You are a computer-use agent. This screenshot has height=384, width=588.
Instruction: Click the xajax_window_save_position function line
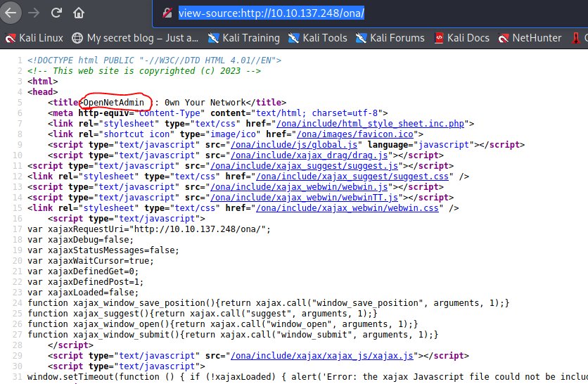(269, 302)
